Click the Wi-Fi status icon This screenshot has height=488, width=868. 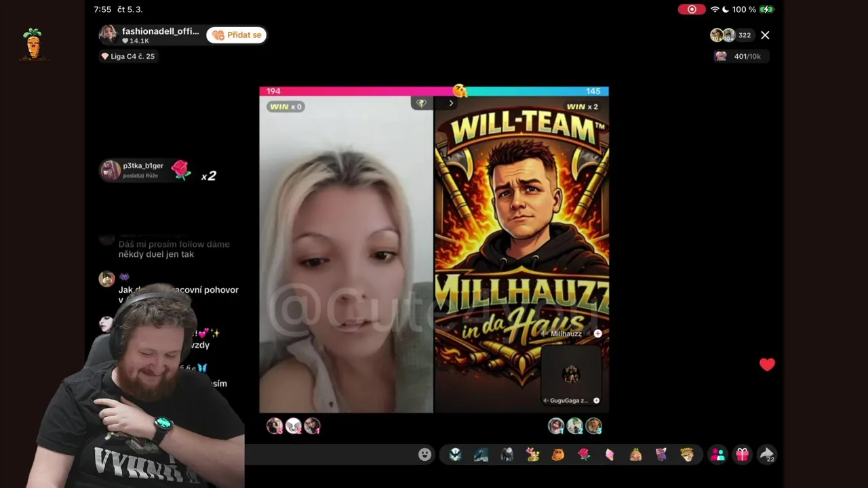click(x=715, y=9)
